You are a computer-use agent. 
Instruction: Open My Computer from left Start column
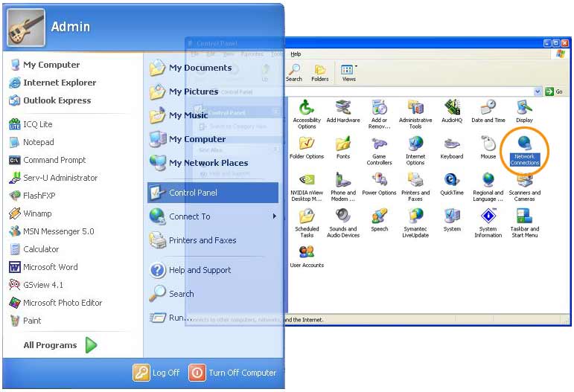(x=45, y=65)
